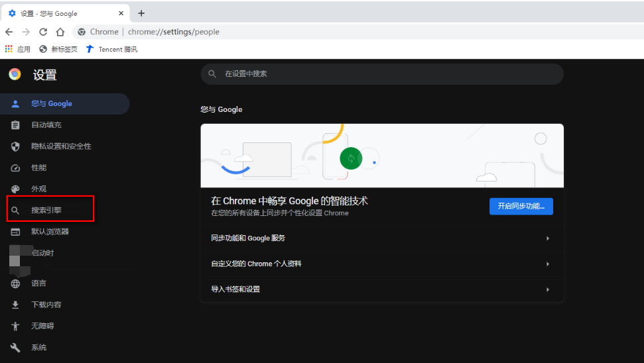Open the Tencent 腾讯 bookmark

coord(111,49)
